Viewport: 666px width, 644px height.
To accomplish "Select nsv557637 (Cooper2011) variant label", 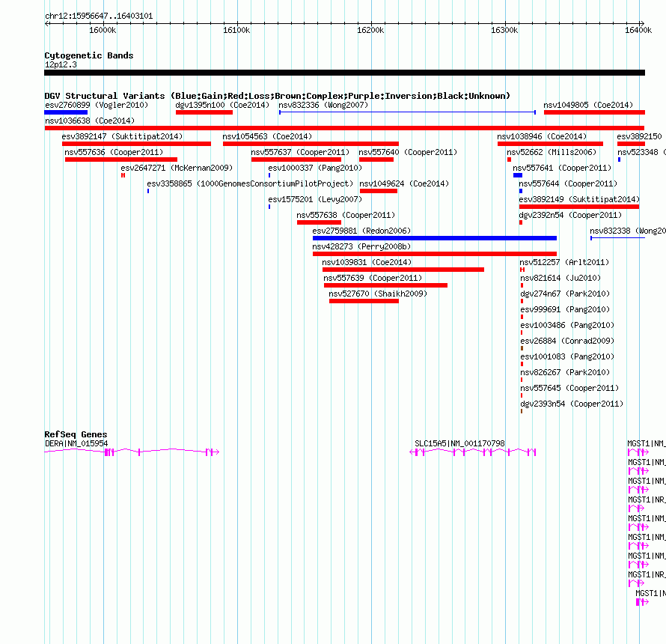I will (x=300, y=152).
